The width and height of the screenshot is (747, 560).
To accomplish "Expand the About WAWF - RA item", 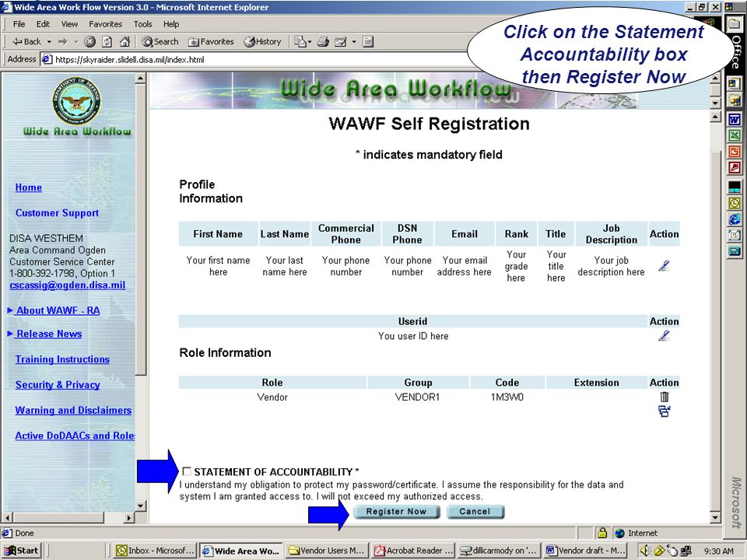I will click(x=58, y=310).
